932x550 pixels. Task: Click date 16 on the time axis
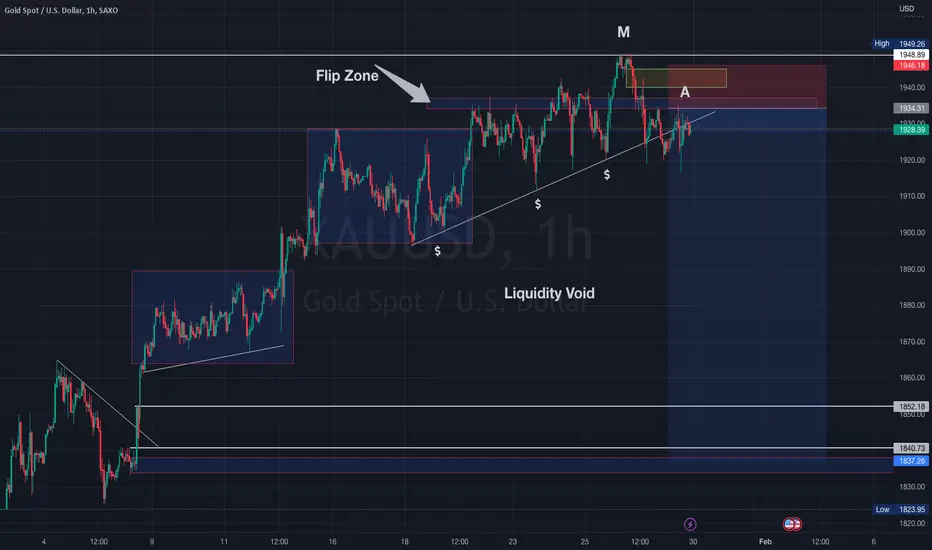[x=332, y=542]
